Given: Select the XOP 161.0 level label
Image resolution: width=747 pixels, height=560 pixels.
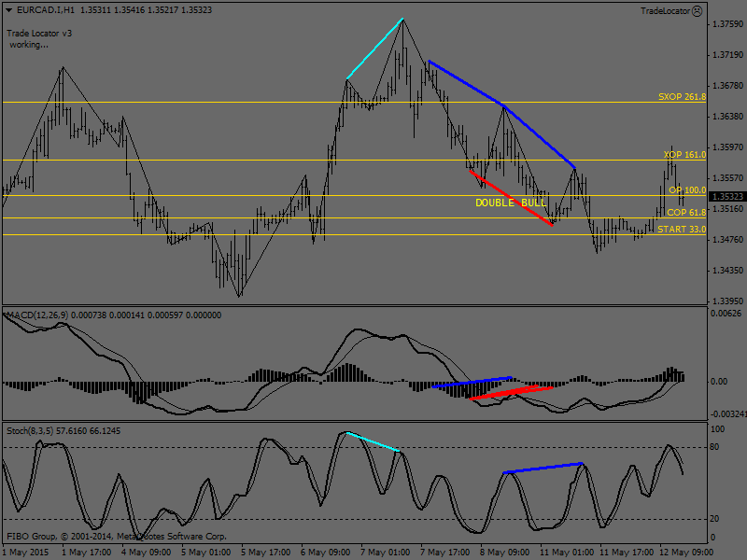Looking at the screenshot, I should coord(684,155).
